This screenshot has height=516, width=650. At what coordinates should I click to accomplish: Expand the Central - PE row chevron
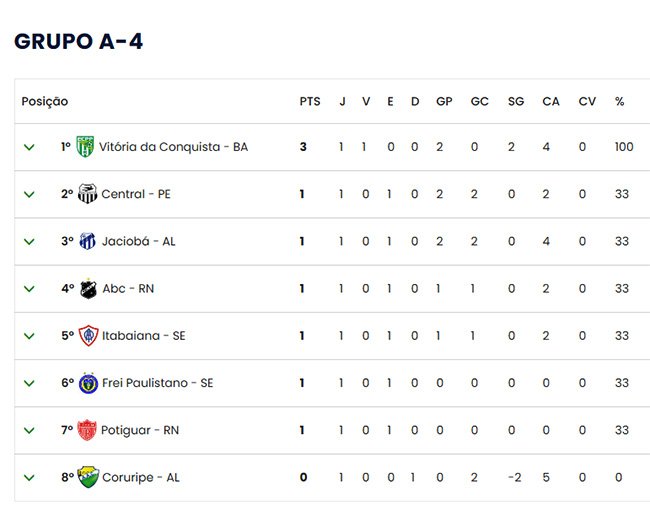[x=29, y=194]
